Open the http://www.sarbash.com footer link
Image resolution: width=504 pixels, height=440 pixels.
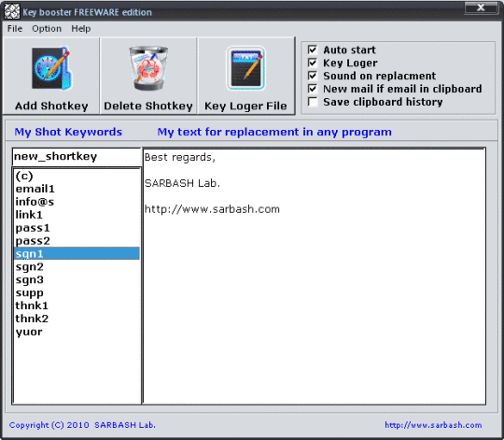click(x=433, y=425)
